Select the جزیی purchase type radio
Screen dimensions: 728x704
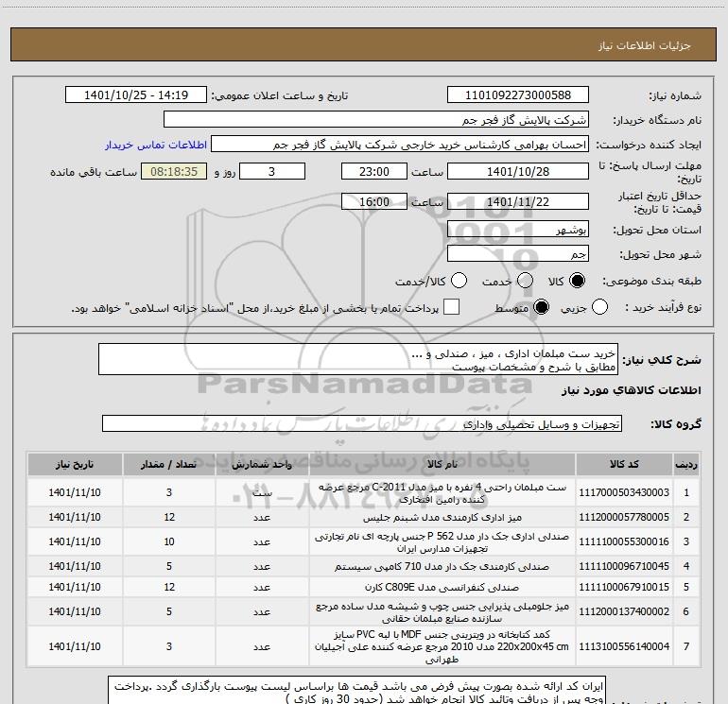tap(599, 307)
